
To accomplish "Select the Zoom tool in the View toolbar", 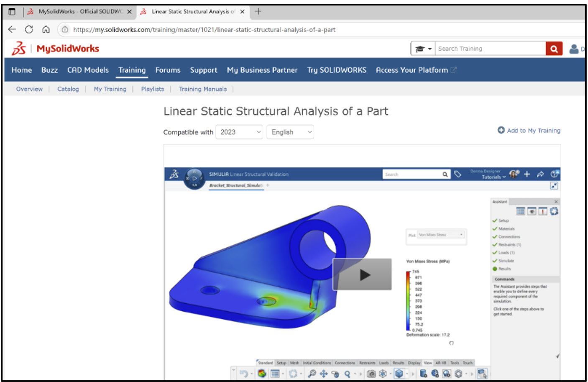I will [x=347, y=373].
